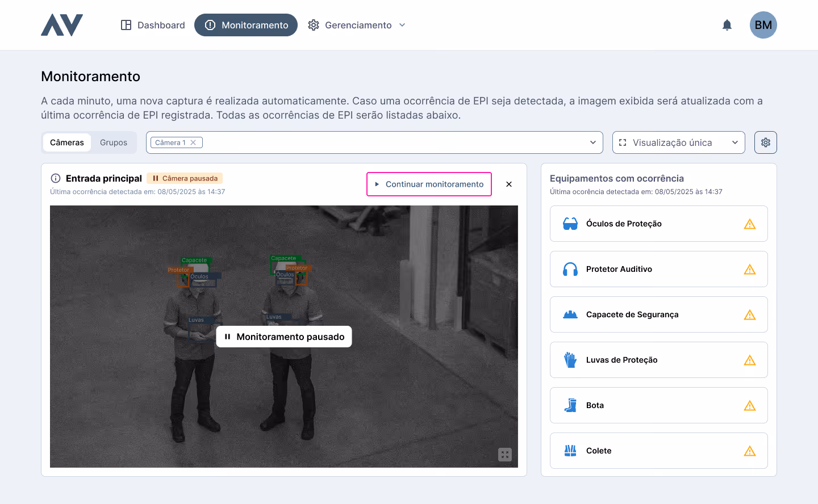
Task: Click the Entrada principal camera title
Action: pos(104,178)
